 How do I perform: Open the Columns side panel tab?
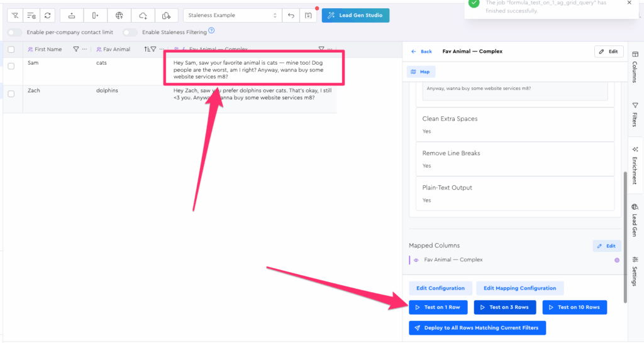634,72
